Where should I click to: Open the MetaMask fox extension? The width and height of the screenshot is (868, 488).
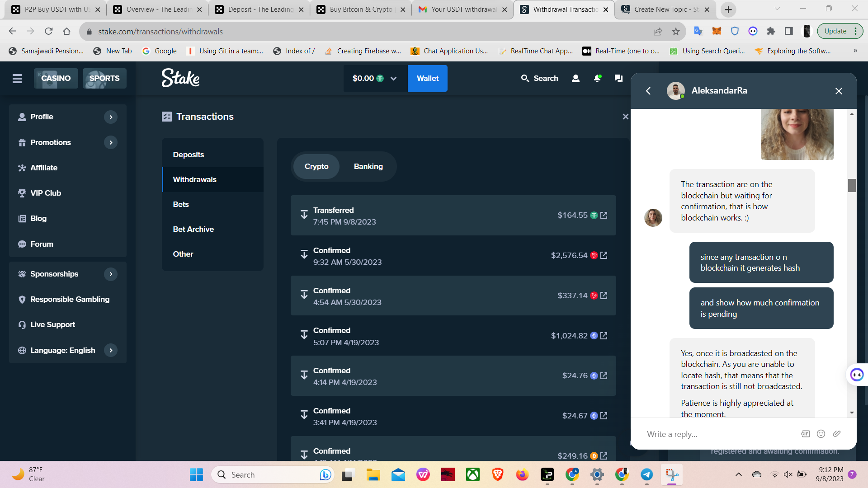(x=717, y=31)
